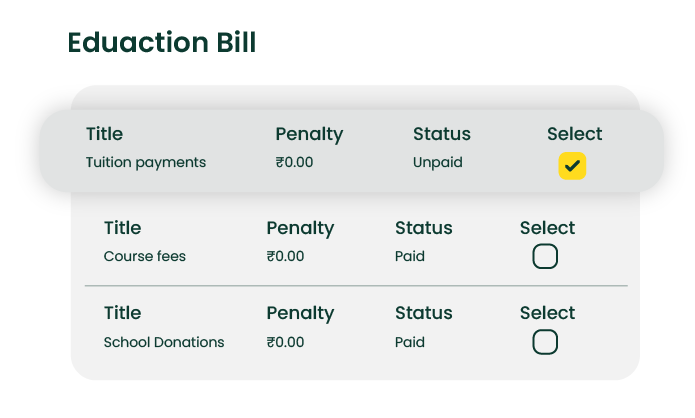Tick the Course fees select checkbox
This screenshot has width=695, height=418.
click(545, 257)
